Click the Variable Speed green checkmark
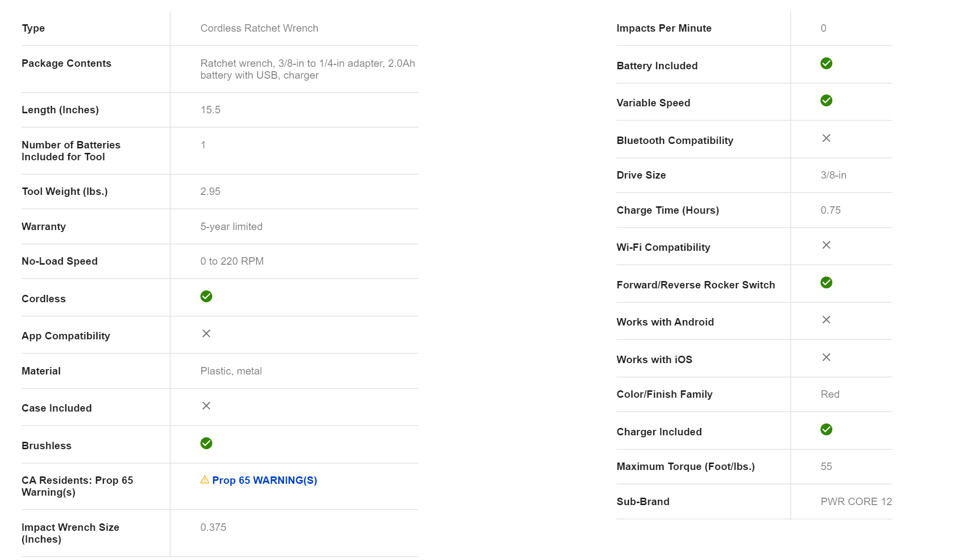 click(826, 100)
